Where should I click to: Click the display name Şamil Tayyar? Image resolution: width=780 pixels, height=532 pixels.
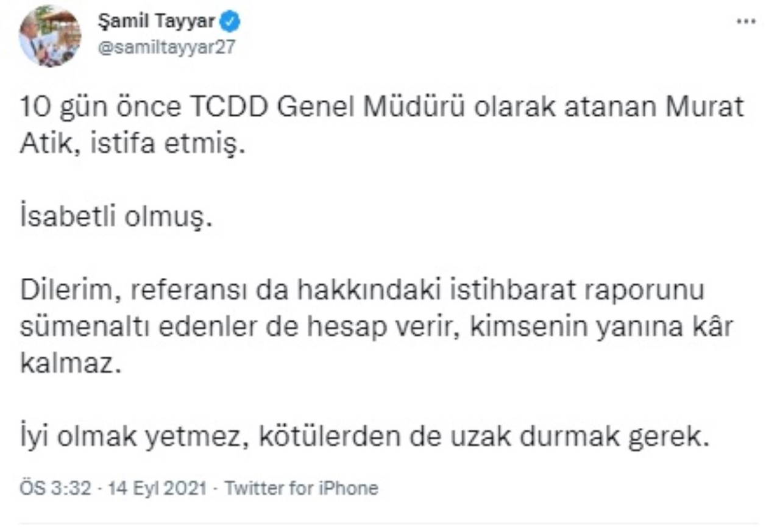[x=156, y=22]
